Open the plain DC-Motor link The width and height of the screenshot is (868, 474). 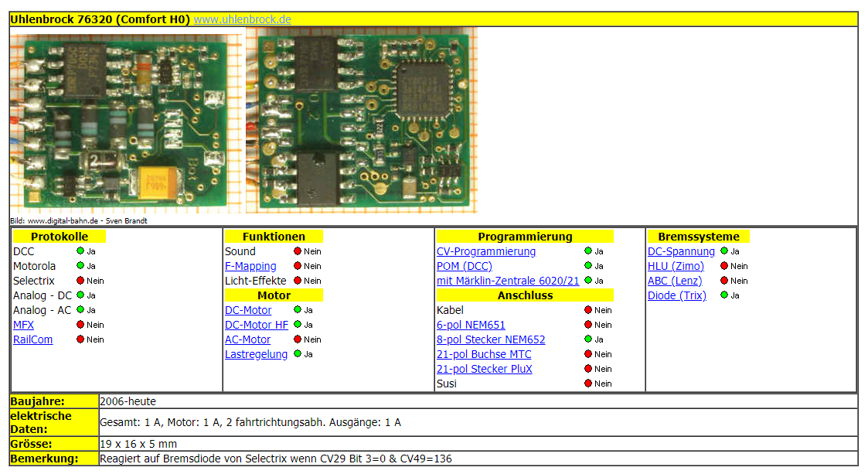[x=248, y=310]
